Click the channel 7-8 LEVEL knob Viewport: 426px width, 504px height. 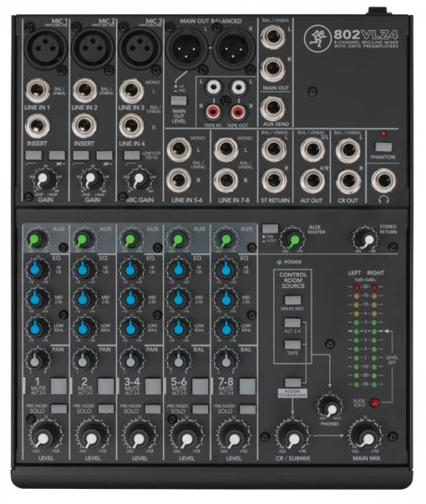(x=234, y=437)
